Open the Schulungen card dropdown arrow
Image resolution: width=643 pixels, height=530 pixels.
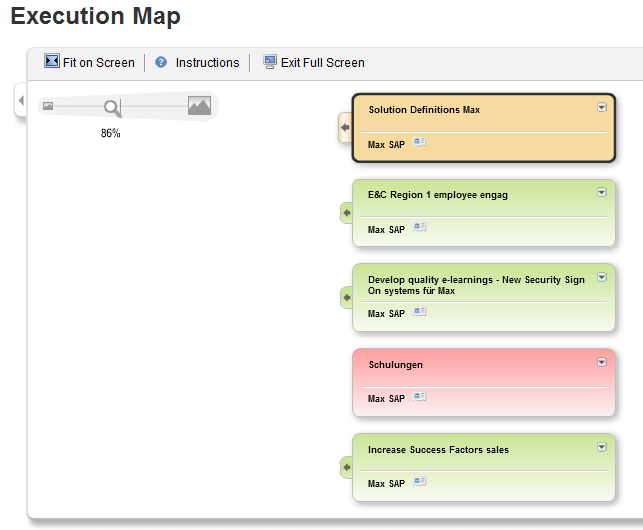(x=602, y=362)
